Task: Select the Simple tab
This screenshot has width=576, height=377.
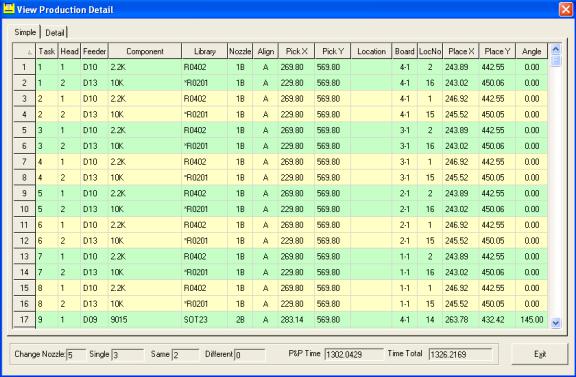Action: pos(25,32)
